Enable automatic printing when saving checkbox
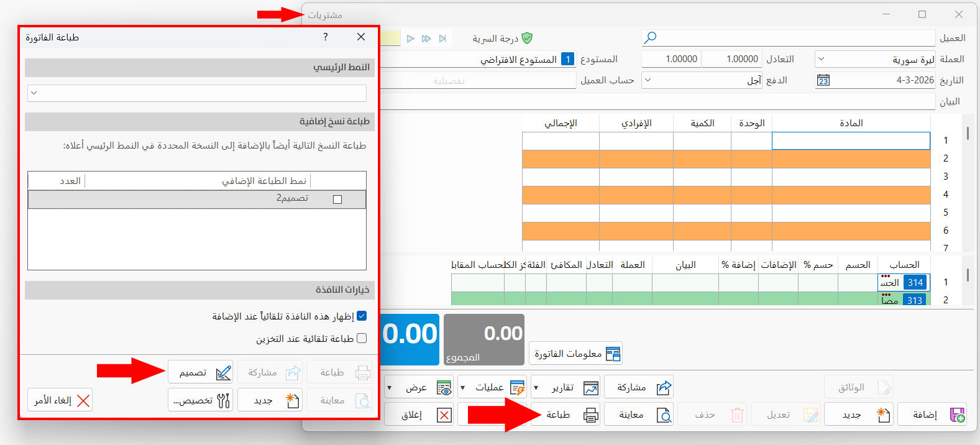 [362, 338]
